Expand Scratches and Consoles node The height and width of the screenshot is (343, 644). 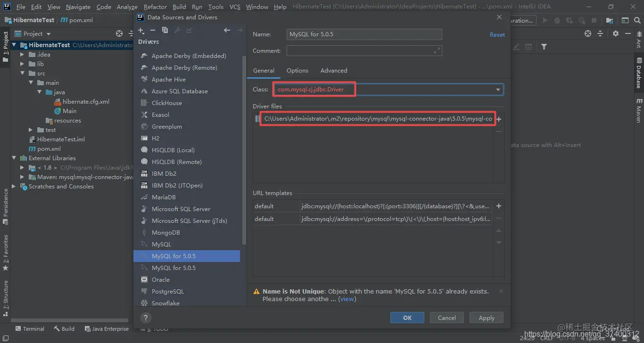point(14,186)
